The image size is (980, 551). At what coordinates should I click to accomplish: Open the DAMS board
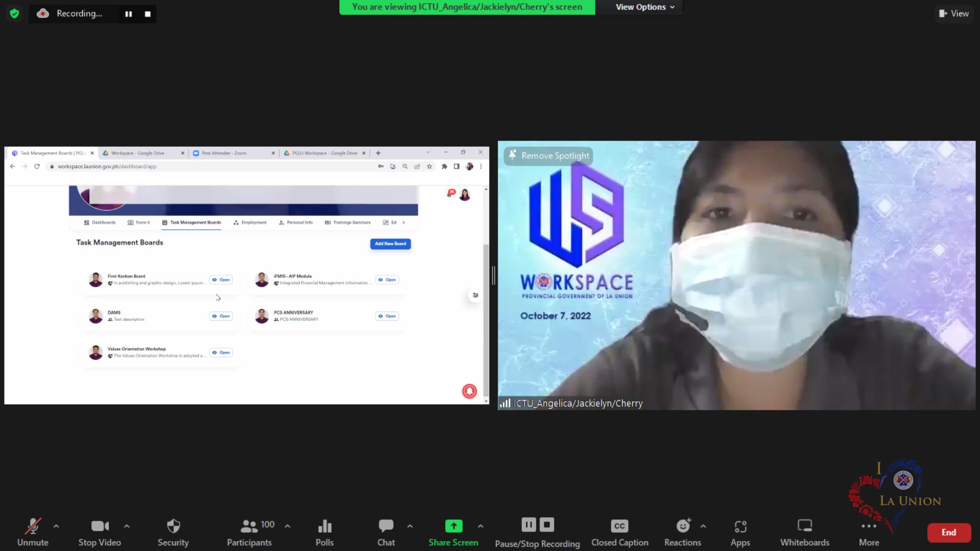coord(221,316)
